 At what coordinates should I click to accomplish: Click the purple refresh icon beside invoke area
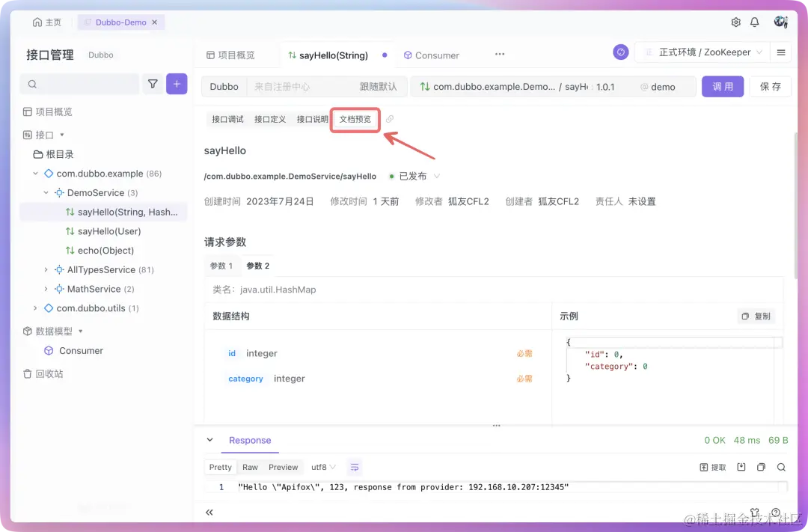pyautogui.click(x=620, y=52)
